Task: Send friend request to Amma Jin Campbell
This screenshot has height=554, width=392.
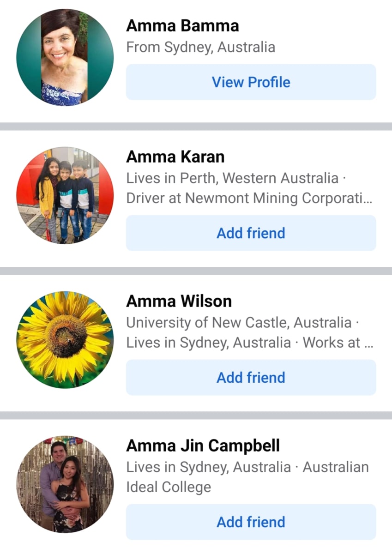Action: pyautogui.click(x=251, y=522)
